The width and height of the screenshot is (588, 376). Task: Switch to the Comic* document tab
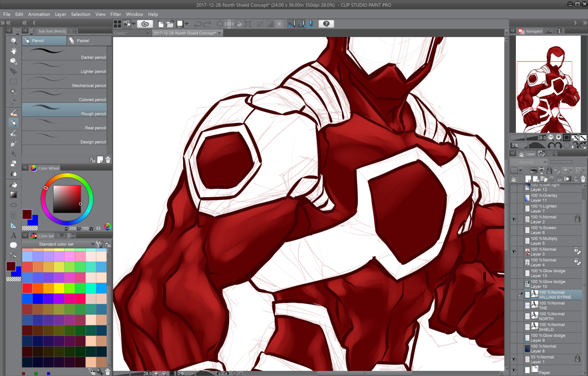click(131, 33)
